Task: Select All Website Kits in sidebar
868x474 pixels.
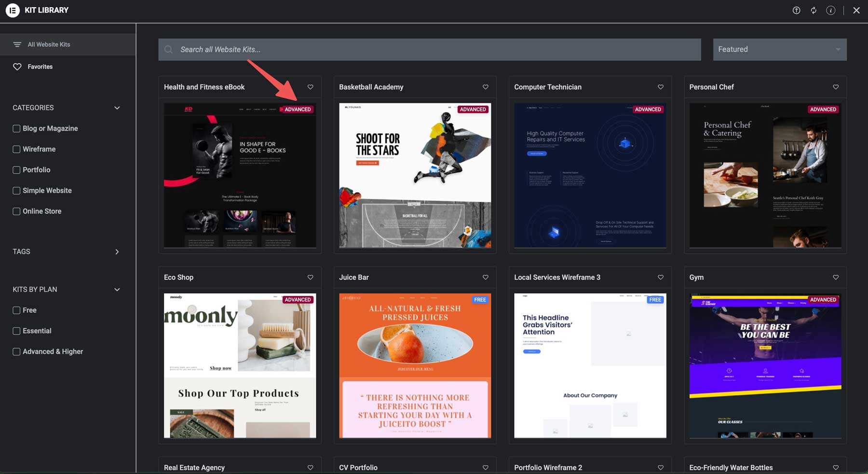Action: point(48,44)
